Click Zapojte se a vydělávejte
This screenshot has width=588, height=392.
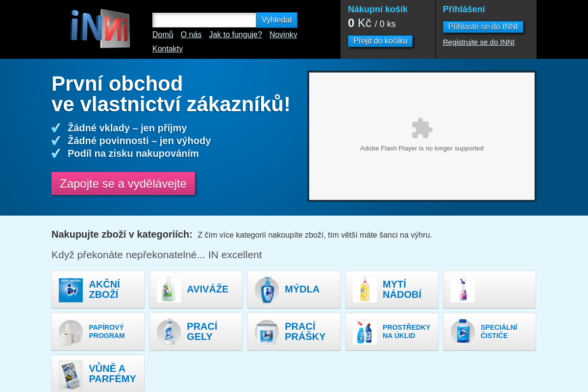[x=123, y=183]
